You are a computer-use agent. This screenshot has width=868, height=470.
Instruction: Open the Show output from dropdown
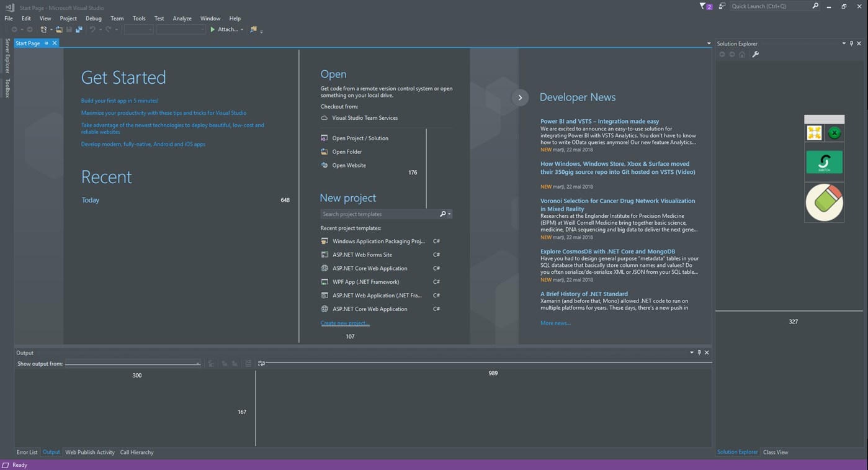pos(198,363)
